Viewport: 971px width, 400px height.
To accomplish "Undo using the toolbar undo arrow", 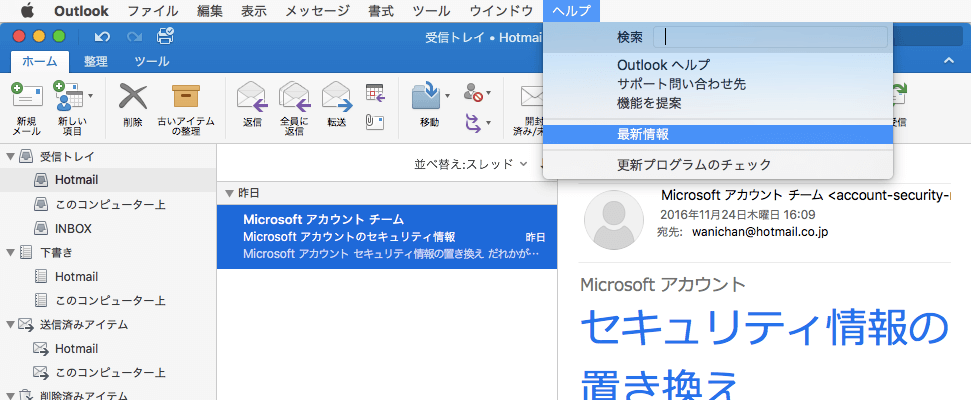I will coord(102,37).
